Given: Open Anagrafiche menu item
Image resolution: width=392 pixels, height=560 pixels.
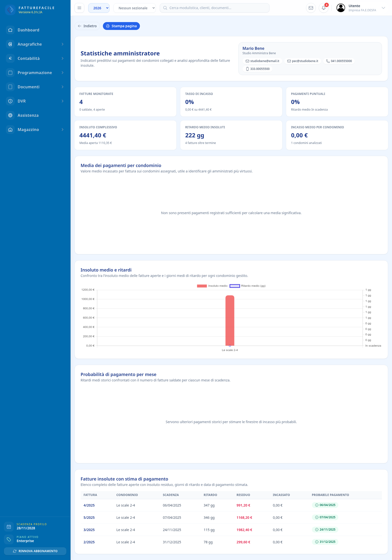Looking at the screenshot, I should [35, 44].
